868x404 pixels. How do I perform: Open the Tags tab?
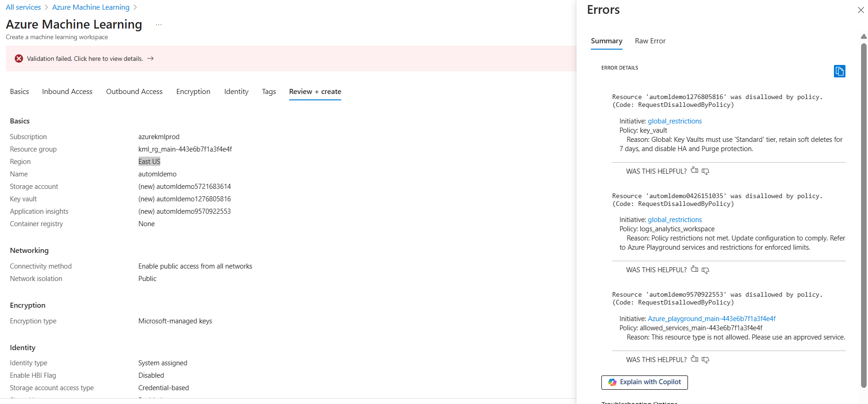pyautogui.click(x=269, y=92)
